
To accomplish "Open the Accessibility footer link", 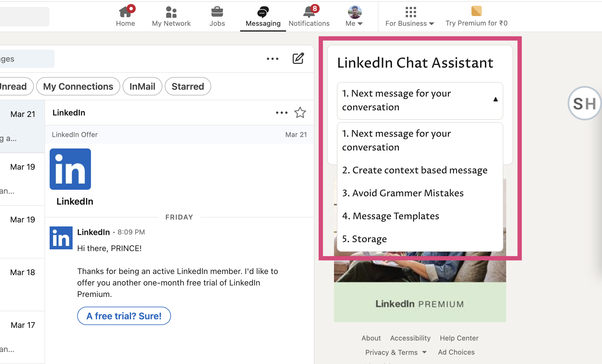I will pyautogui.click(x=410, y=338).
